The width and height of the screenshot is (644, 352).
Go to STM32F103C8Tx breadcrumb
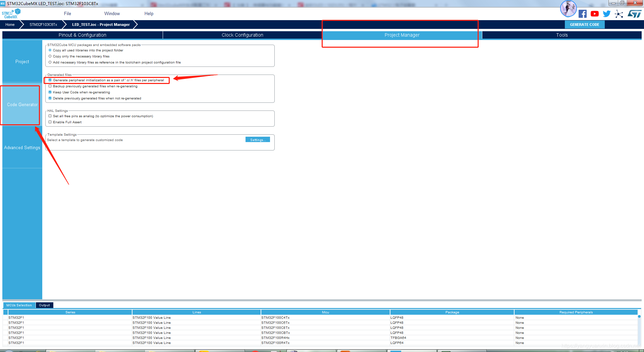43,25
